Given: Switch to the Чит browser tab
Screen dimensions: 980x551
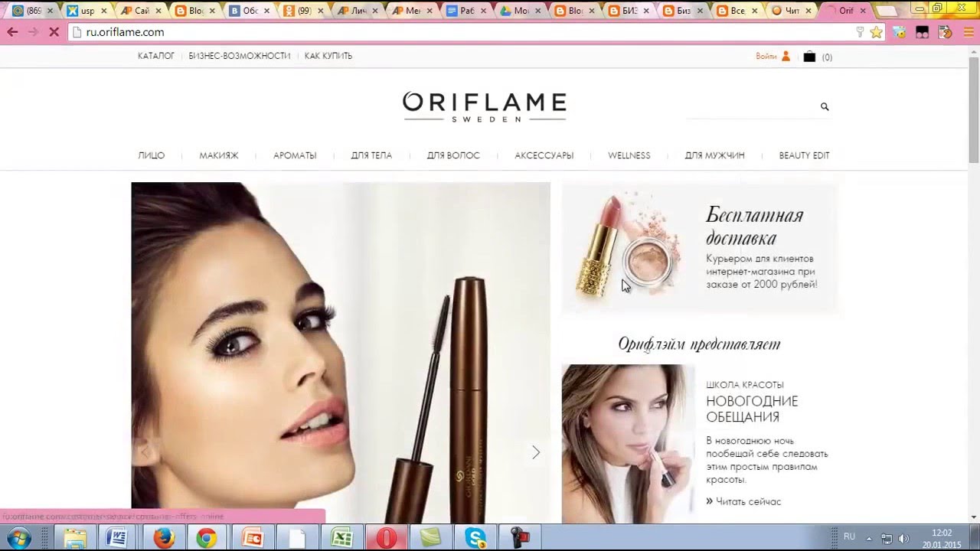Looking at the screenshot, I should tap(792, 11).
